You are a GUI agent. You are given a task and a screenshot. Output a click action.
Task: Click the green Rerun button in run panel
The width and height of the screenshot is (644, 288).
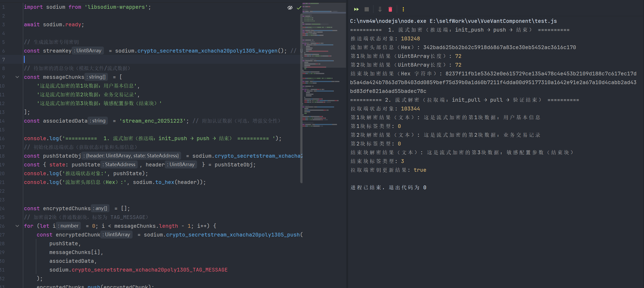[x=356, y=9]
